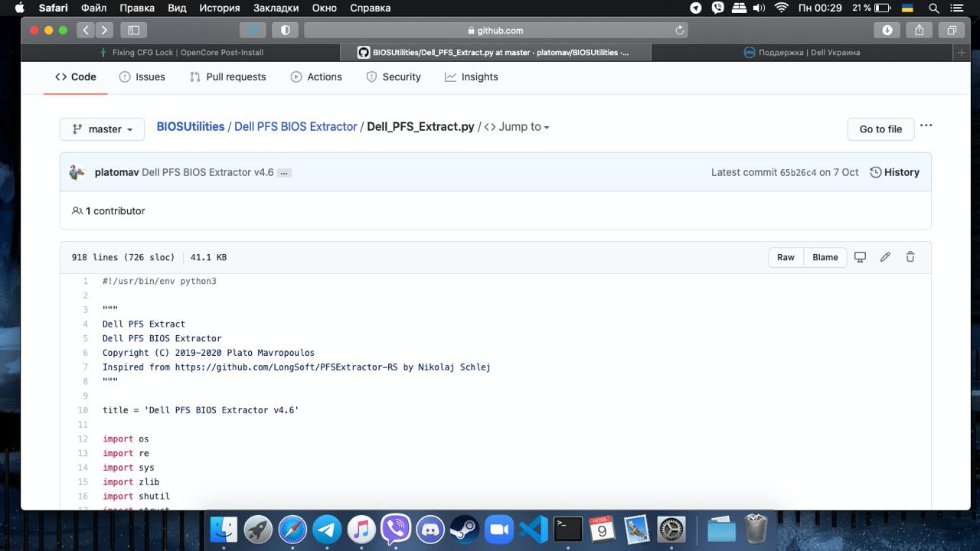
Task: Open the Apple menu
Action: tap(19, 8)
